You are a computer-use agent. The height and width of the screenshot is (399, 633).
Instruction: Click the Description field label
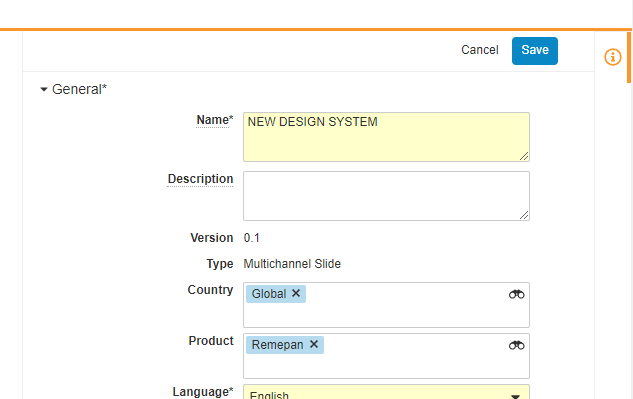200,179
